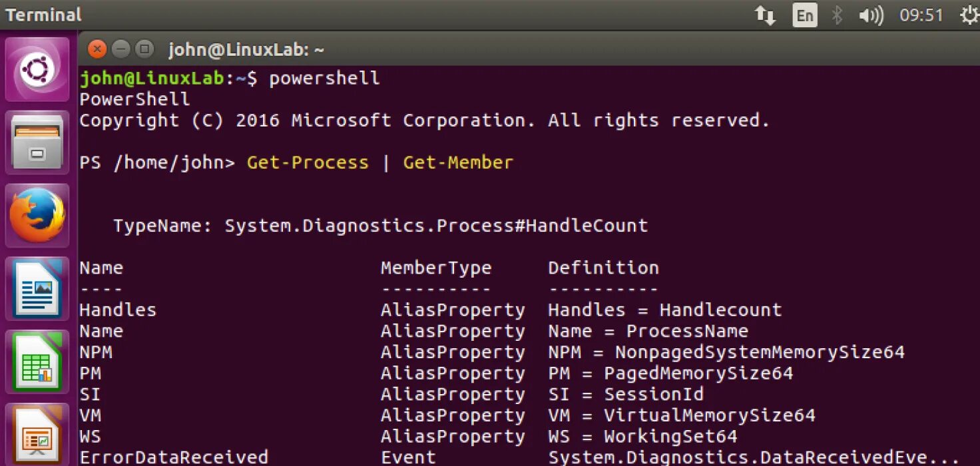
Task: Minimize the terminal window
Action: pyautogui.click(x=121, y=49)
